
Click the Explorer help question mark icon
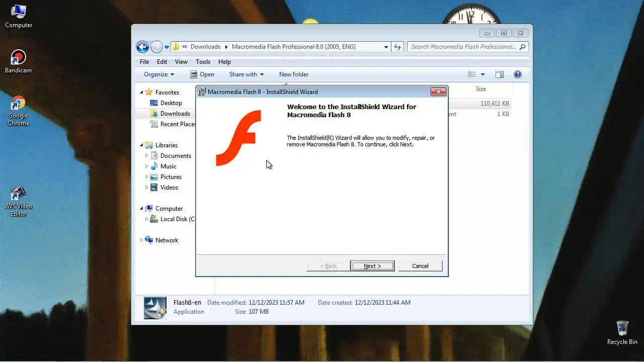coord(517,74)
